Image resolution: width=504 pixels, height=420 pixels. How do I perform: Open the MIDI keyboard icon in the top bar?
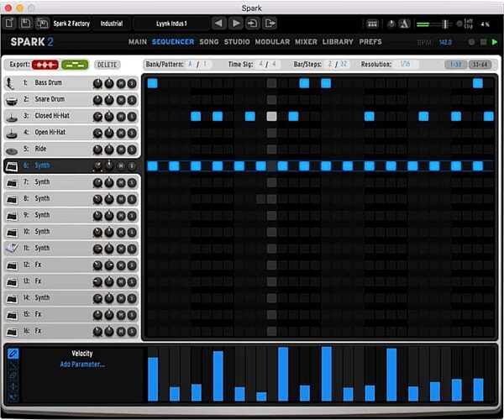tap(372, 24)
